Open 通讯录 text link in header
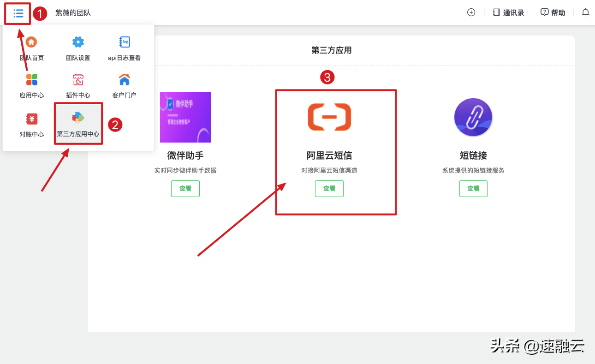 point(513,13)
